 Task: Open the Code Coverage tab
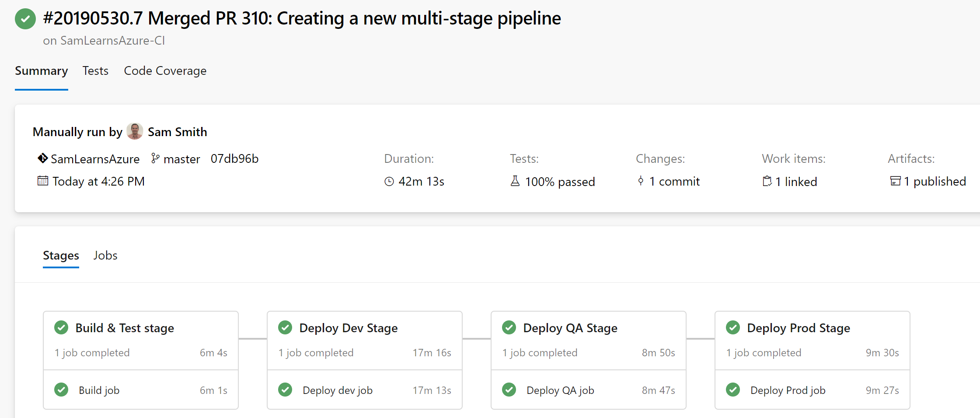pos(165,71)
